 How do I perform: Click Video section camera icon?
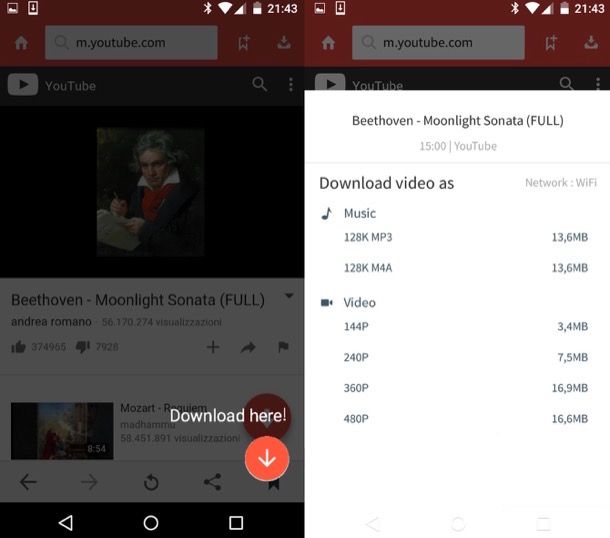coord(326,302)
